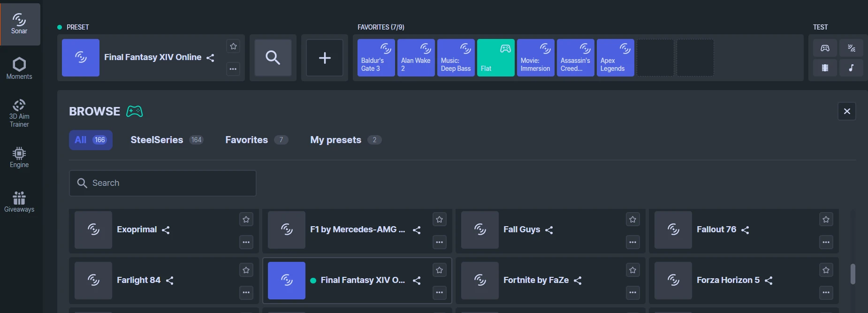Switch to the SteelSeries presets tab
The height and width of the screenshot is (313, 868).
167,140
